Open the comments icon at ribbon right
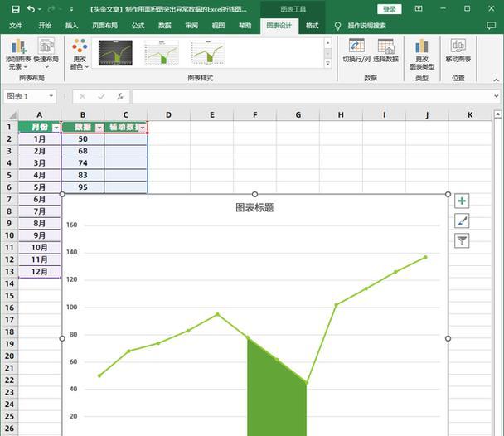The image size is (504, 436). (x=491, y=26)
